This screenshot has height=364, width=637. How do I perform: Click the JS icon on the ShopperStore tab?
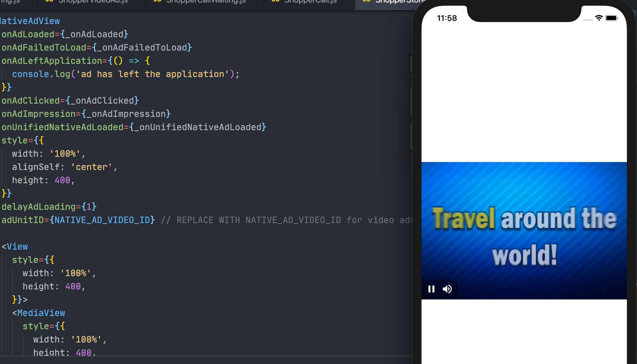click(367, 2)
